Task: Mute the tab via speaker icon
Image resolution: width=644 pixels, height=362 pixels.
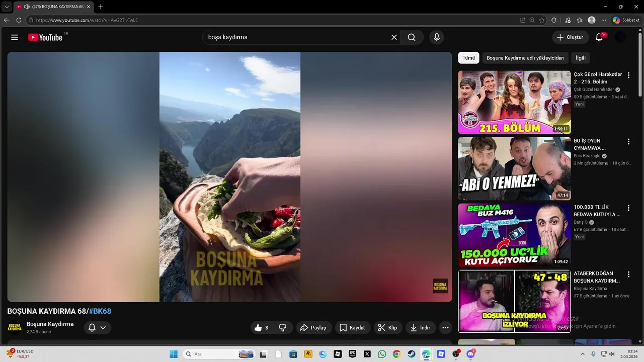Action: 26,7
